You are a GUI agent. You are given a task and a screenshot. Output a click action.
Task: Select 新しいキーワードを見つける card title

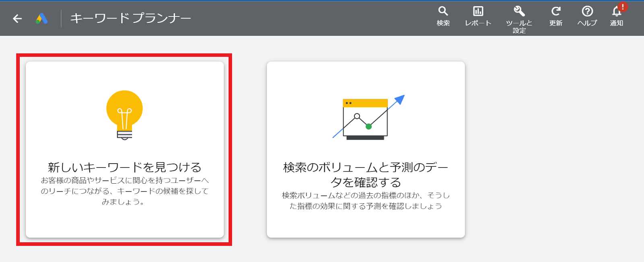(x=124, y=167)
